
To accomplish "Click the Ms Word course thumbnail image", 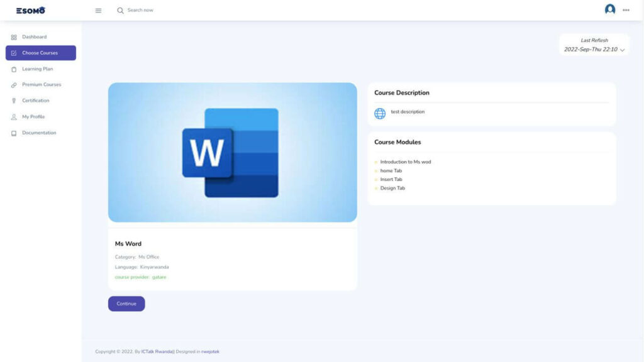I will pyautogui.click(x=232, y=152).
